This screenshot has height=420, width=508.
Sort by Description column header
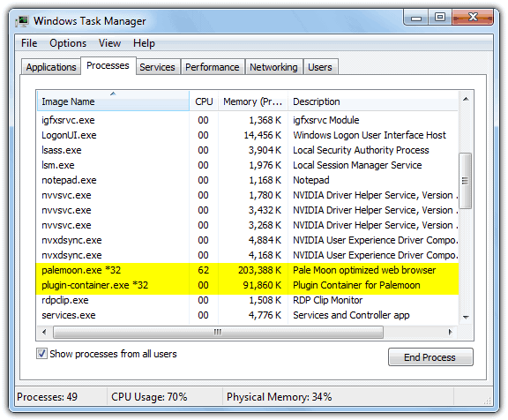[373, 101]
